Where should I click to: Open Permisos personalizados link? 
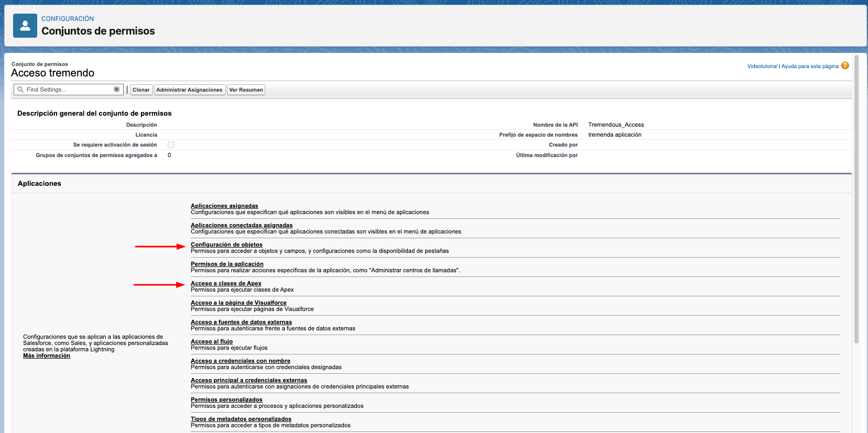pos(226,399)
